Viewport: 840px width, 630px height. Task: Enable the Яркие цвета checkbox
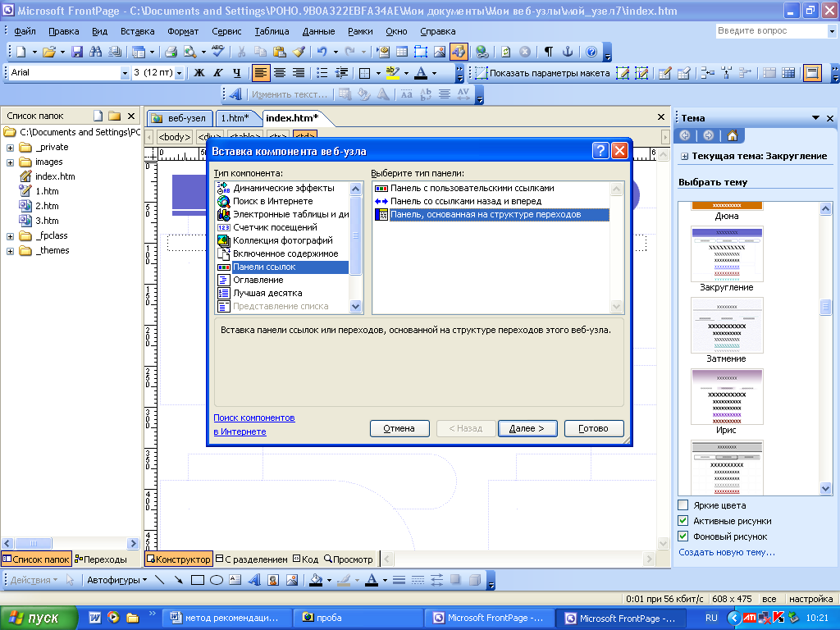point(683,504)
